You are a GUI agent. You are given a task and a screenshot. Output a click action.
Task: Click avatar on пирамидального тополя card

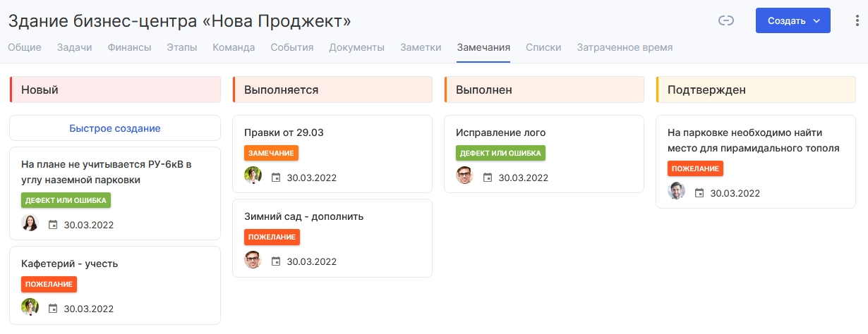click(676, 191)
